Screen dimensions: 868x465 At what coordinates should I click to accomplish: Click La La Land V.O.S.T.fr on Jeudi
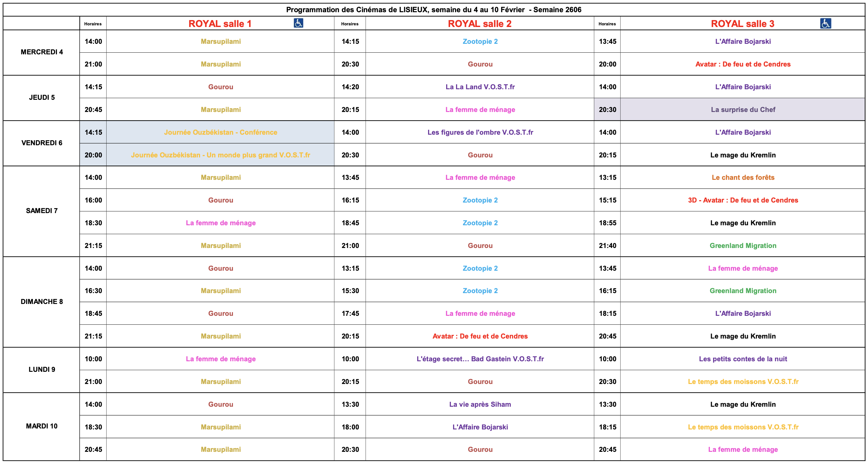(480, 87)
